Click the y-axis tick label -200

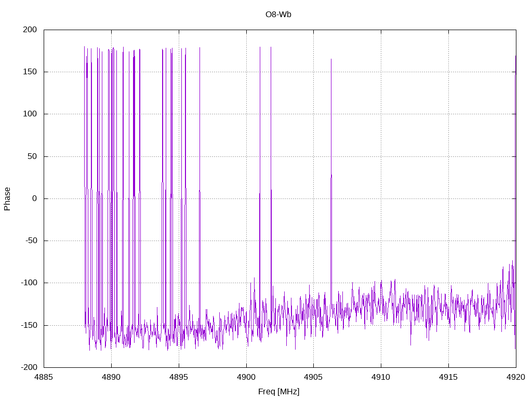pos(29,367)
